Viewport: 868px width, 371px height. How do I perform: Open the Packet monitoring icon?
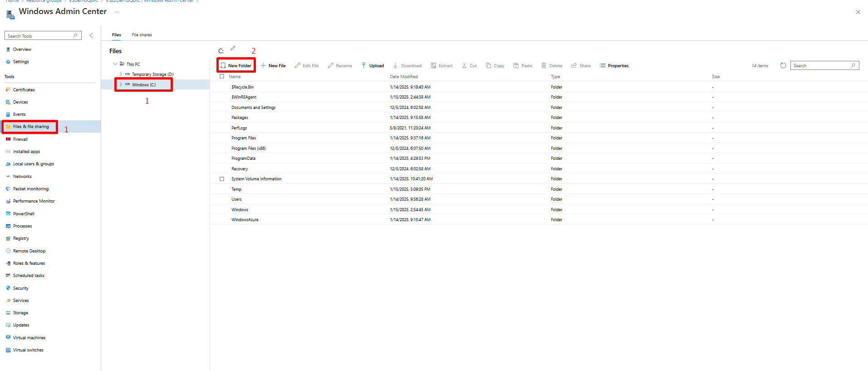pyautogui.click(x=8, y=189)
